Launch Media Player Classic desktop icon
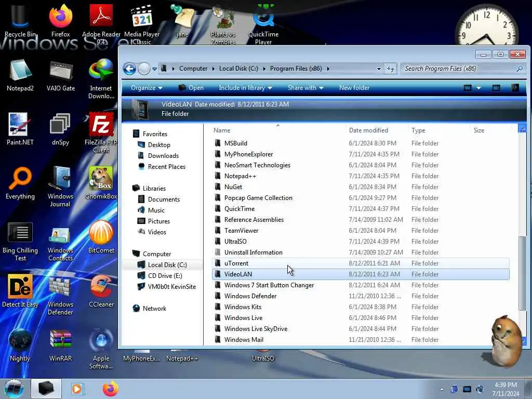 click(x=142, y=24)
